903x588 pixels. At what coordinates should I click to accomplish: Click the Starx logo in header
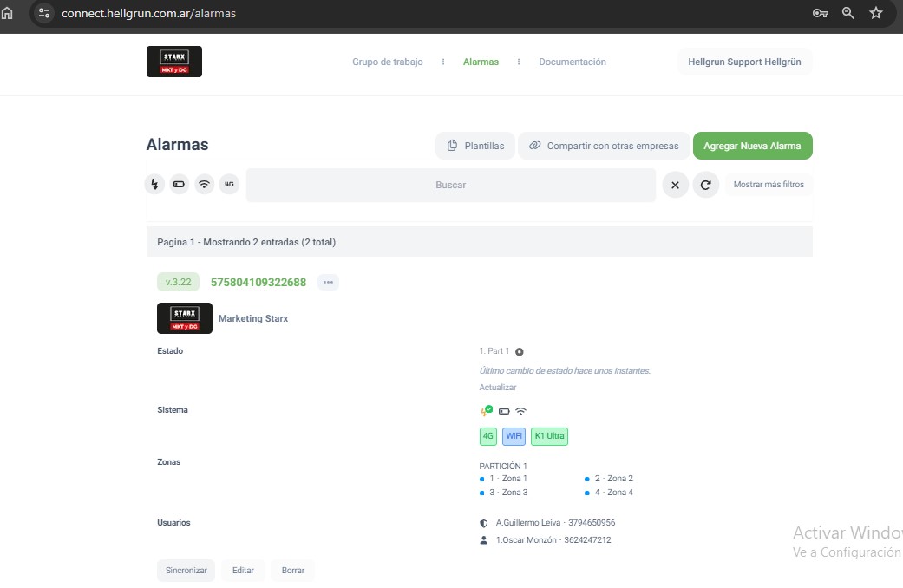click(x=174, y=62)
